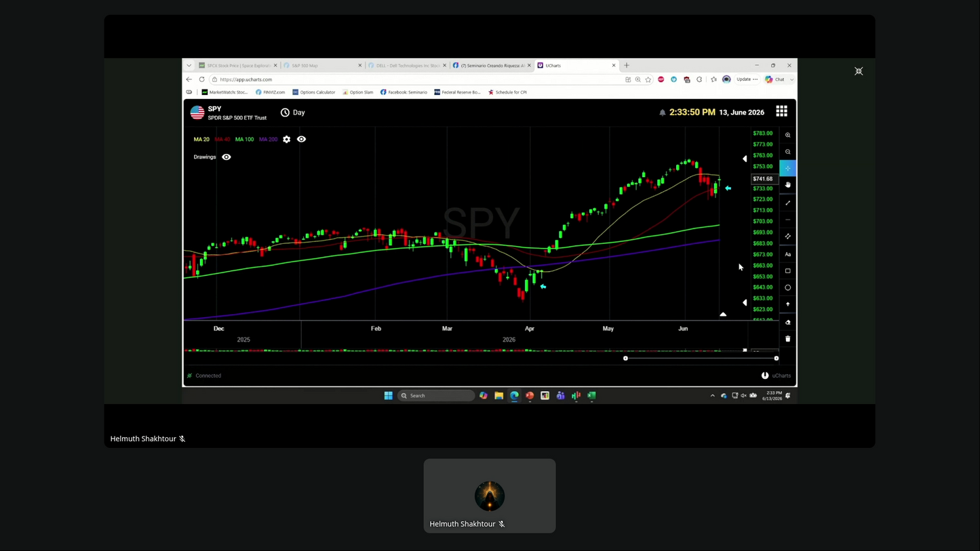
Task: Toggle the MA 20 indicator
Action: (201, 139)
